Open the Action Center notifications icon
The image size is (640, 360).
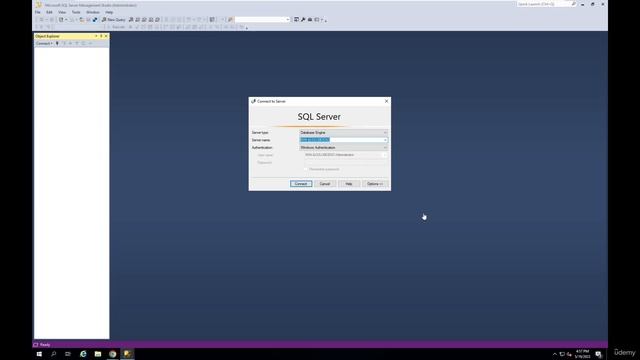[598, 354]
